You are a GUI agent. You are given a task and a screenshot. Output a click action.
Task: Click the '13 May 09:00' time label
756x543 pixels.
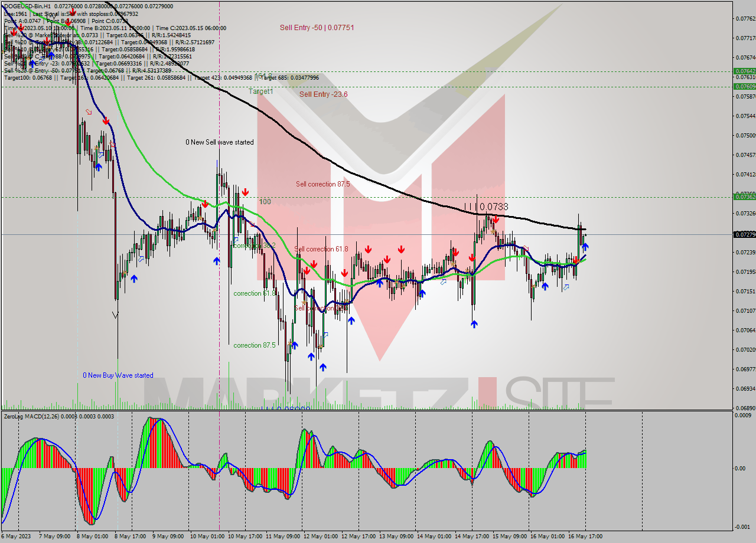tap(397, 537)
